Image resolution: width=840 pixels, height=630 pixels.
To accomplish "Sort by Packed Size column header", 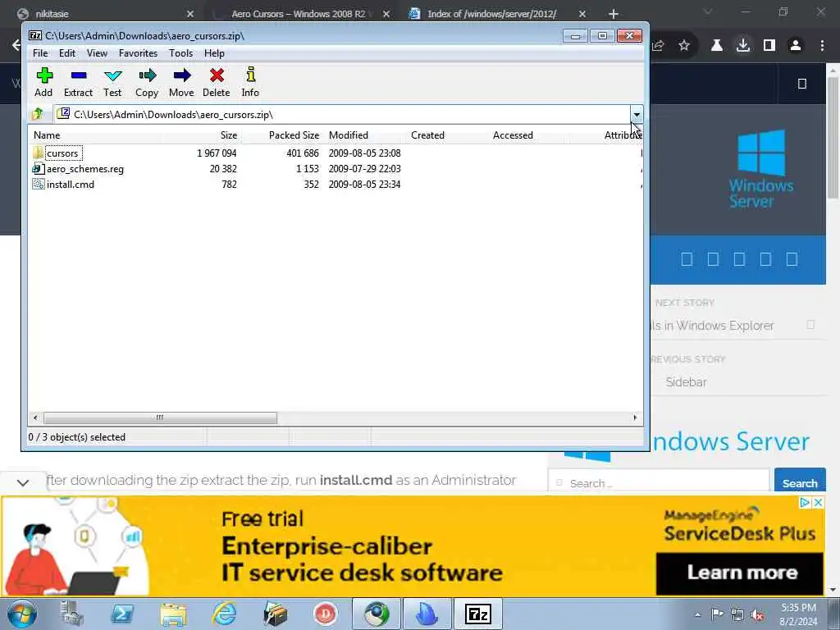I will [x=282, y=135].
